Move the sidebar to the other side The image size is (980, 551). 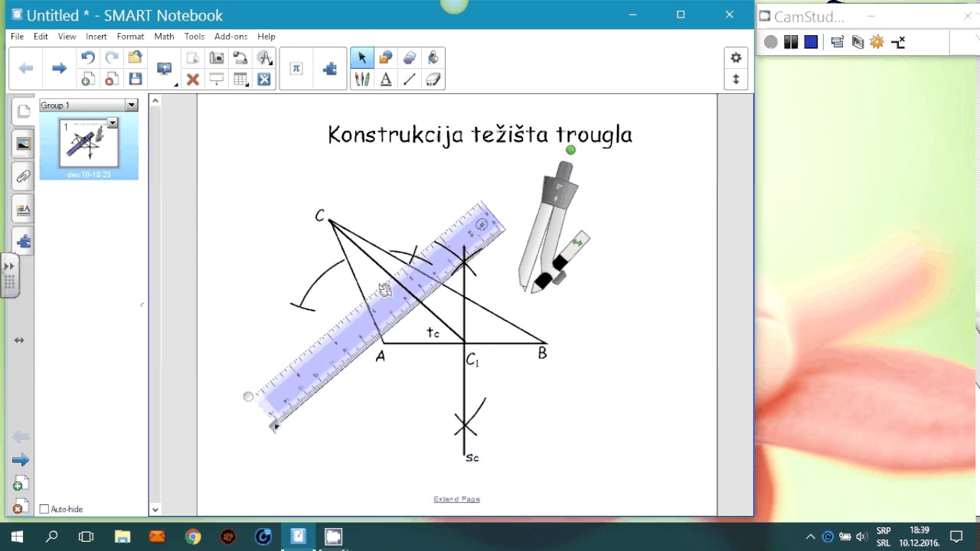point(19,340)
